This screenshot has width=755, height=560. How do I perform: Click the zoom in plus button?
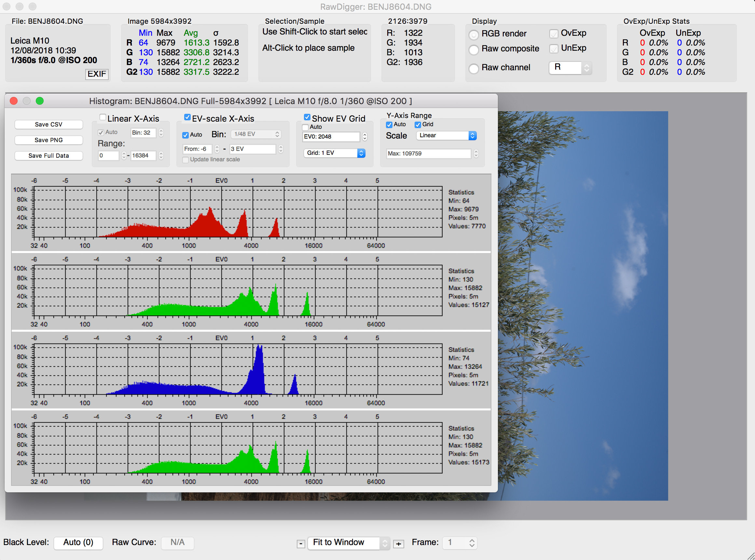tap(399, 544)
